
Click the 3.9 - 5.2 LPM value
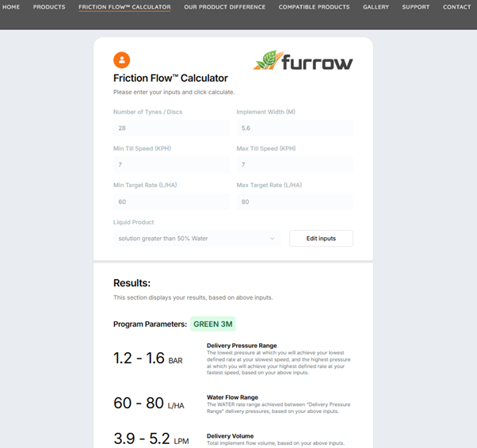coord(151,438)
